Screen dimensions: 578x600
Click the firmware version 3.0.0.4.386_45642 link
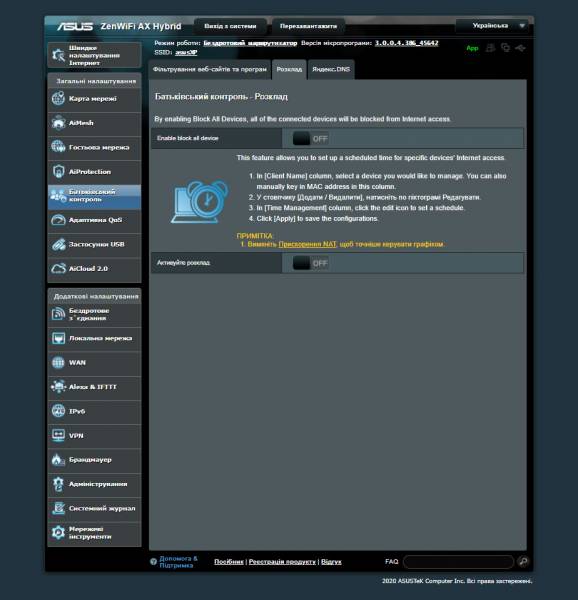(x=407, y=43)
